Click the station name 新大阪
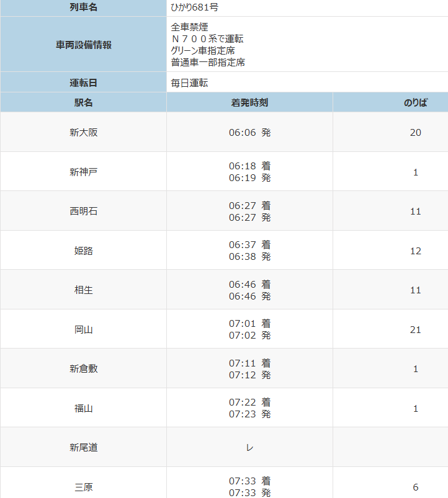Screen dimensions: 448x498 click(x=84, y=133)
